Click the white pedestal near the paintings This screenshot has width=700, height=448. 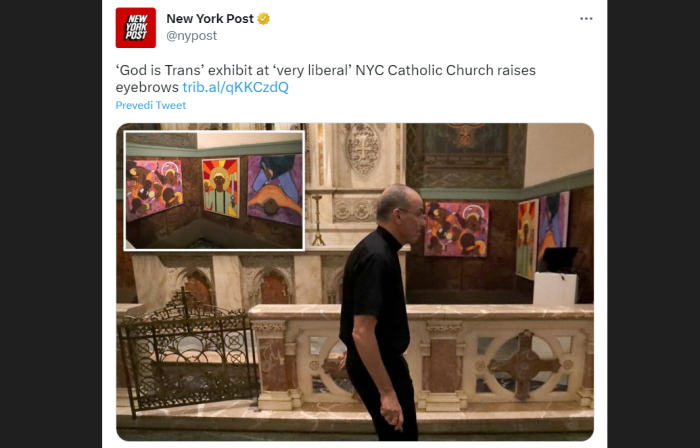click(554, 288)
